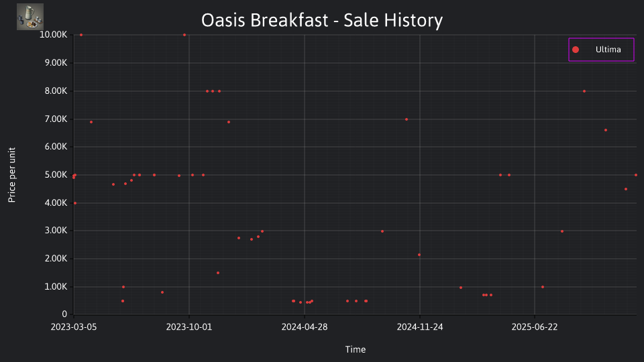
Task: Click the 8.00K point after 2025-06-22
Action: 584,91
